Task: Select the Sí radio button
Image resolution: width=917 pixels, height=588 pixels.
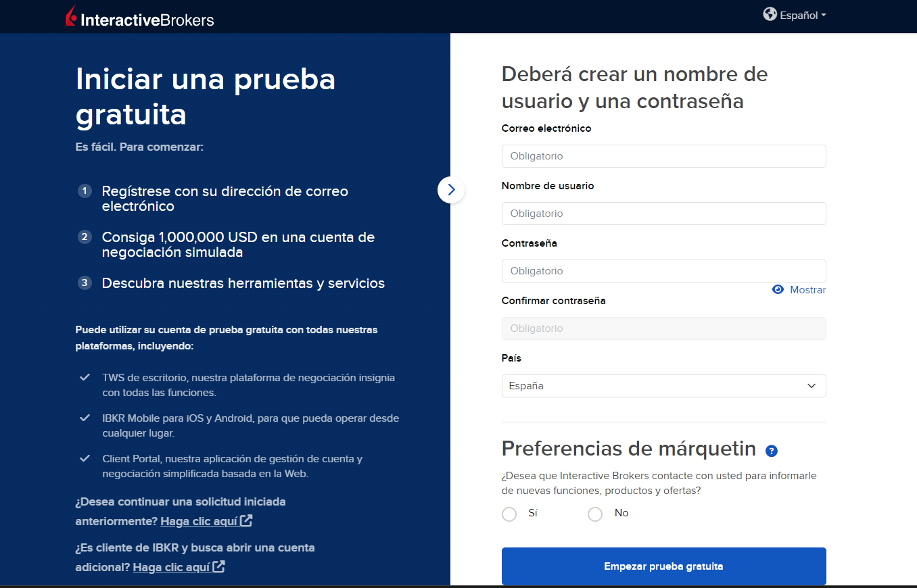Action: point(509,514)
